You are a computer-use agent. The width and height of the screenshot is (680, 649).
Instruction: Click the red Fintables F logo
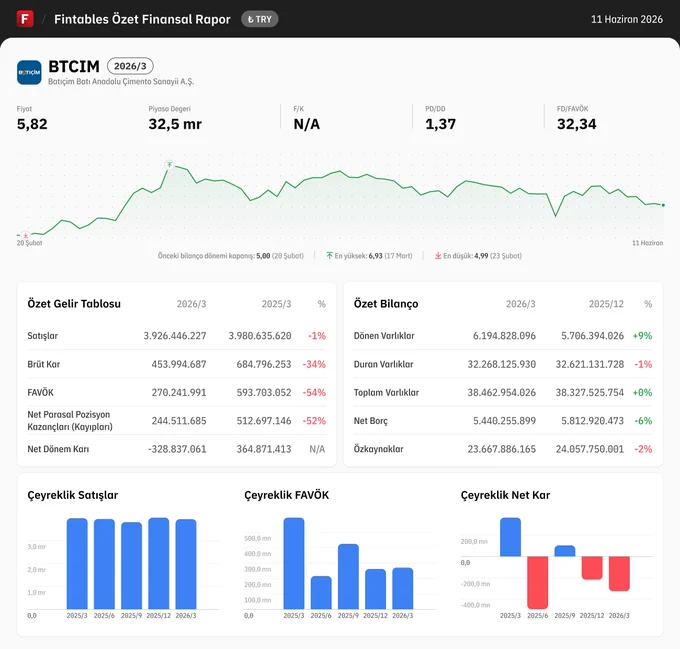click(25, 19)
